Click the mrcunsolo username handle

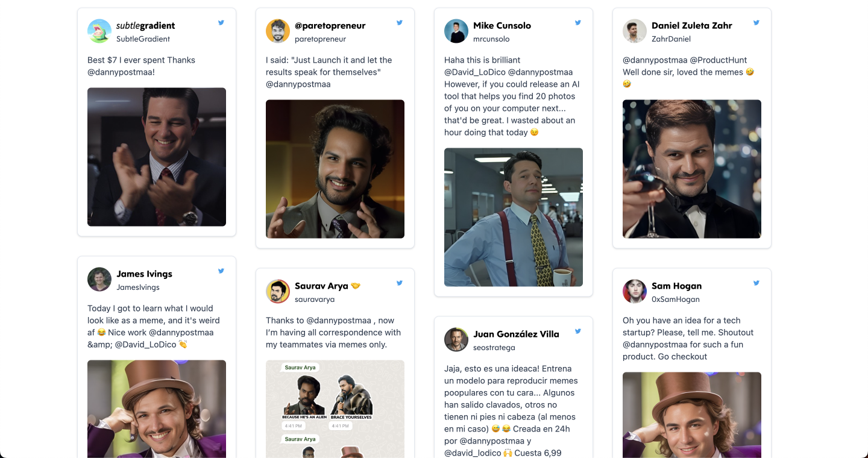(491, 39)
